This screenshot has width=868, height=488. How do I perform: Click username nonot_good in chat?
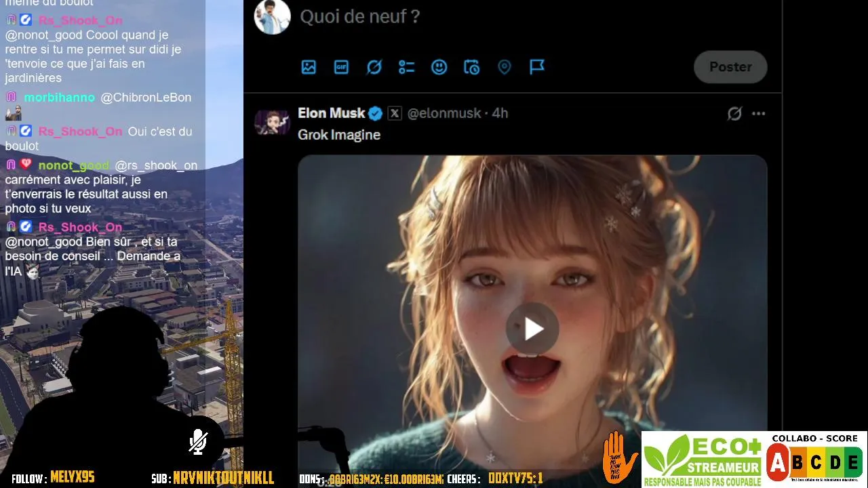(x=73, y=165)
